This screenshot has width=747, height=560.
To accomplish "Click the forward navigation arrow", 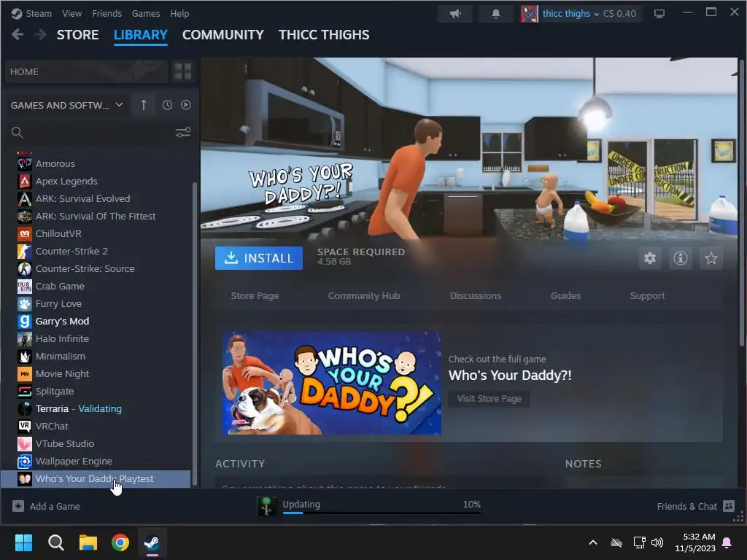I will pyautogui.click(x=41, y=34).
